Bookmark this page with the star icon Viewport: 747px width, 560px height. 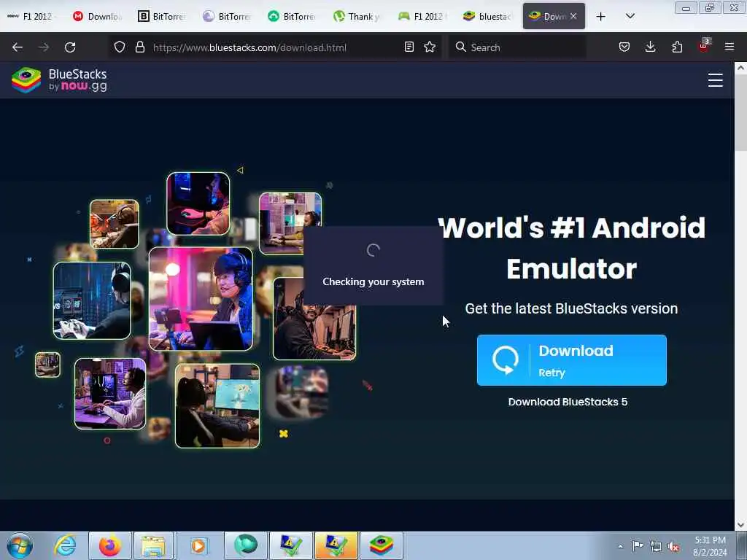430,47
